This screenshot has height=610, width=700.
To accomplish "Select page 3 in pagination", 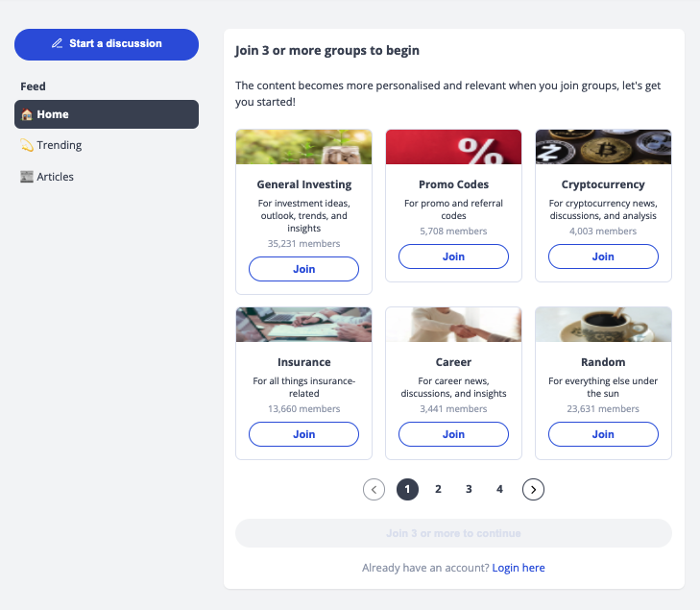I will pyautogui.click(x=469, y=489).
